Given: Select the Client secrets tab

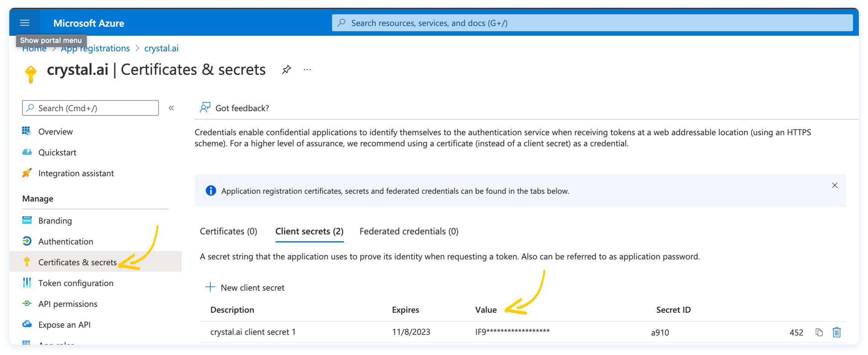Looking at the screenshot, I should coord(309,231).
